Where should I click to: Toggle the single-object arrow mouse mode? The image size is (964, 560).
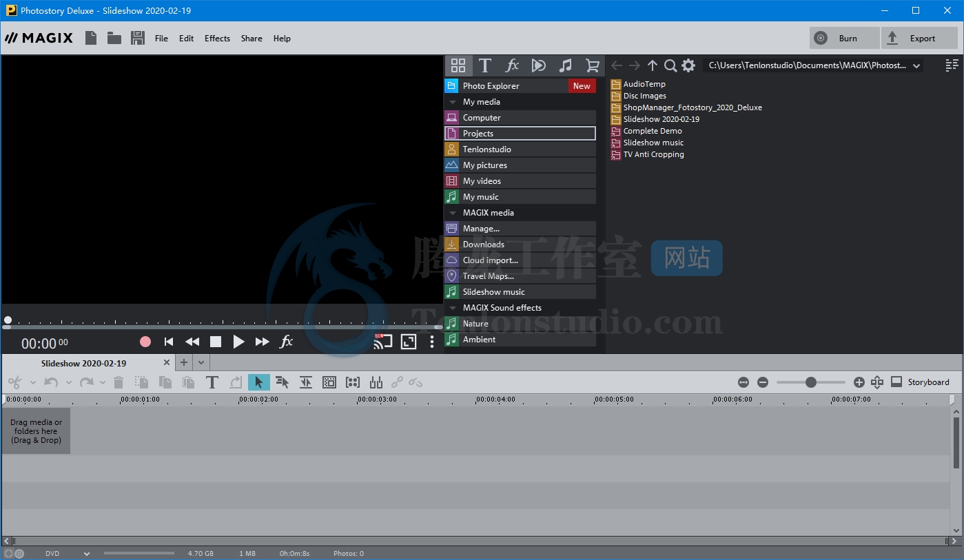pos(259,382)
